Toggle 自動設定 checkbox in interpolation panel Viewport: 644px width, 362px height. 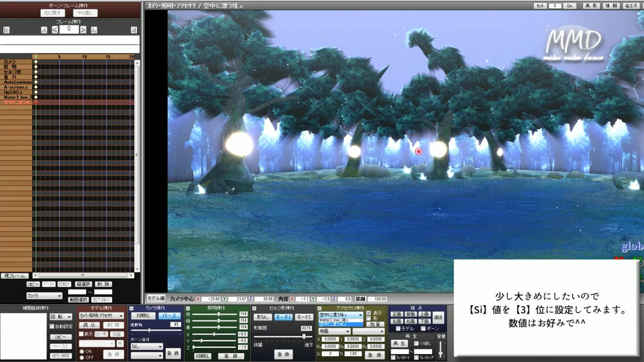point(52,326)
